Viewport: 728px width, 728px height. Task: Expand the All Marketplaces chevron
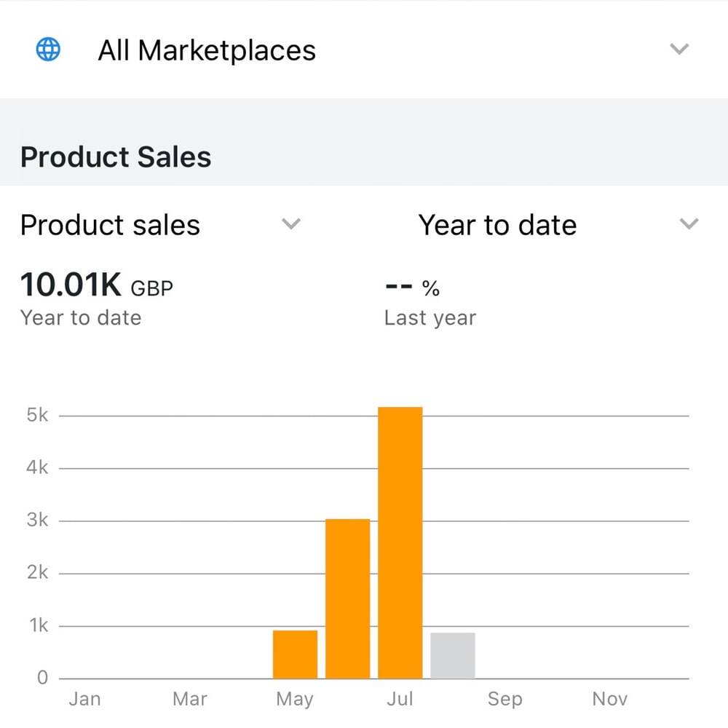[679, 49]
